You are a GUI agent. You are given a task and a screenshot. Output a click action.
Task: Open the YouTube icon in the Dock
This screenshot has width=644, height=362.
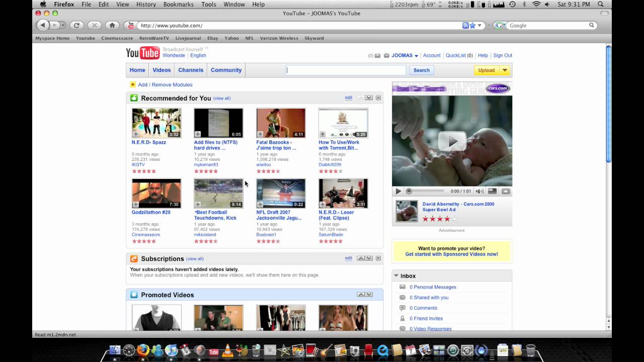214,351
